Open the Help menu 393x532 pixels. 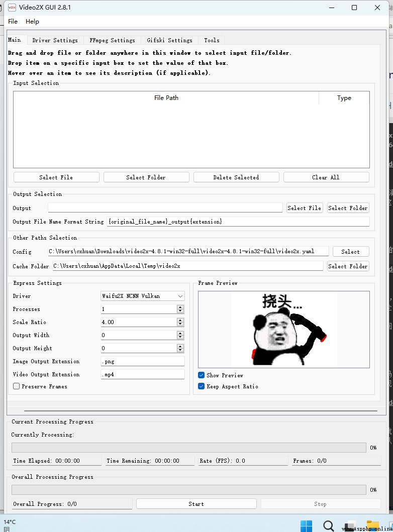(x=32, y=22)
